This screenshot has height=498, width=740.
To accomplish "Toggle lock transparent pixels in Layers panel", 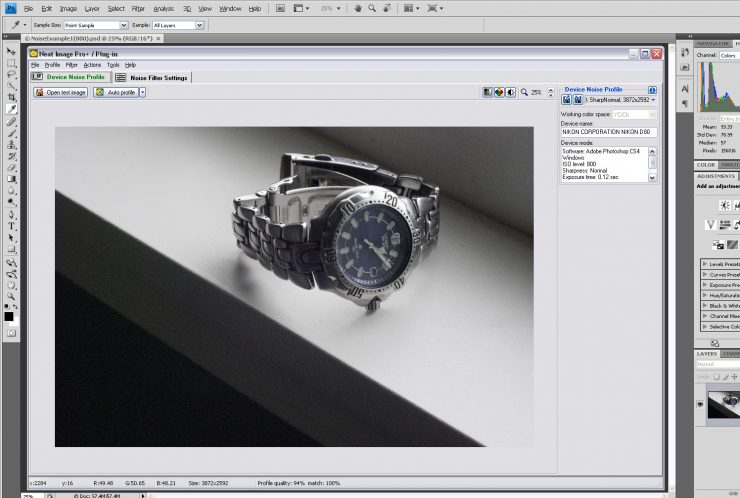I will click(x=716, y=377).
